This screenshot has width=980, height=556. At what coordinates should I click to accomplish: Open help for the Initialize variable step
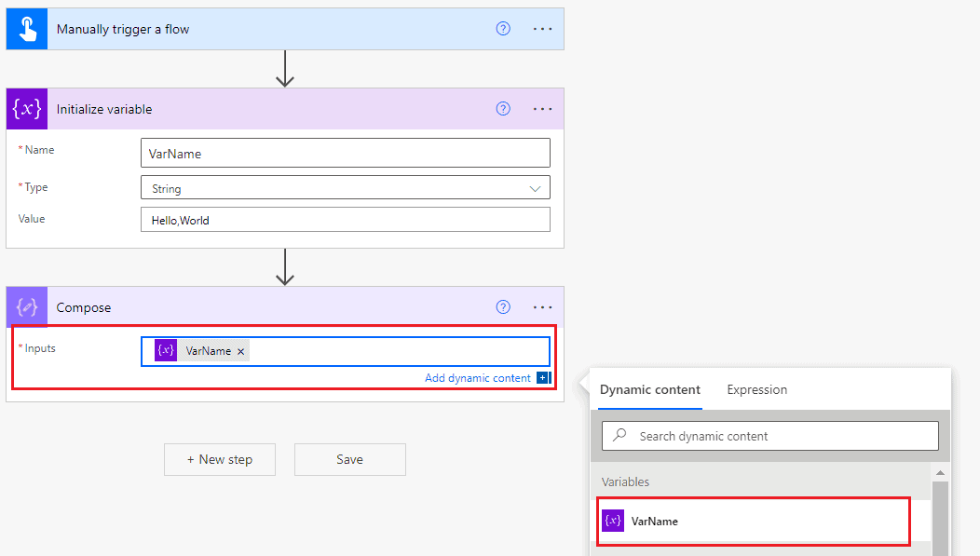503,109
